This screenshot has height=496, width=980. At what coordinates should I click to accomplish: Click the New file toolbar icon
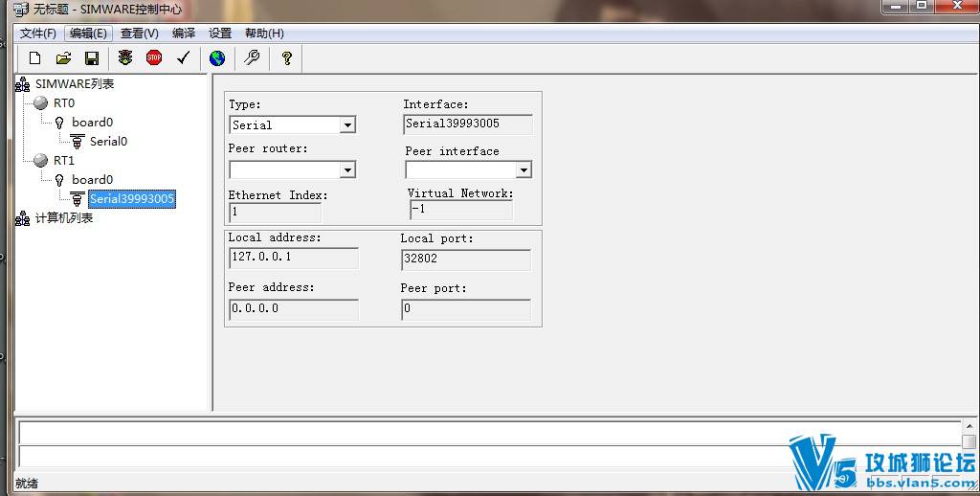35,58
